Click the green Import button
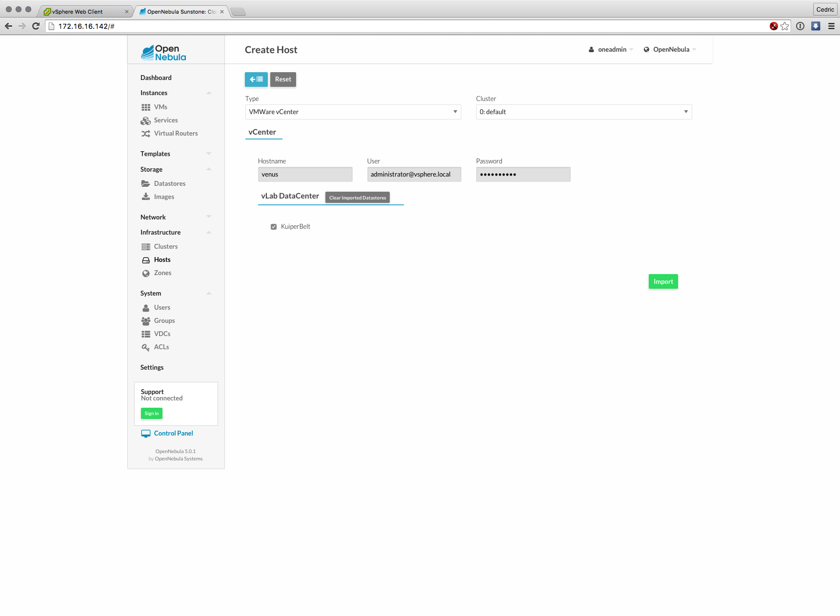840x616 pixels. (663, 281)
